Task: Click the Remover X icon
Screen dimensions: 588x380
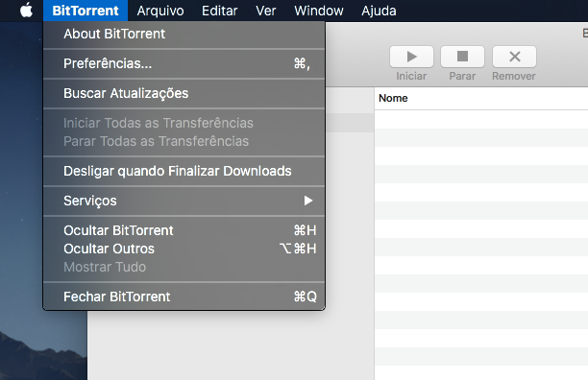Action: (515, 57)
